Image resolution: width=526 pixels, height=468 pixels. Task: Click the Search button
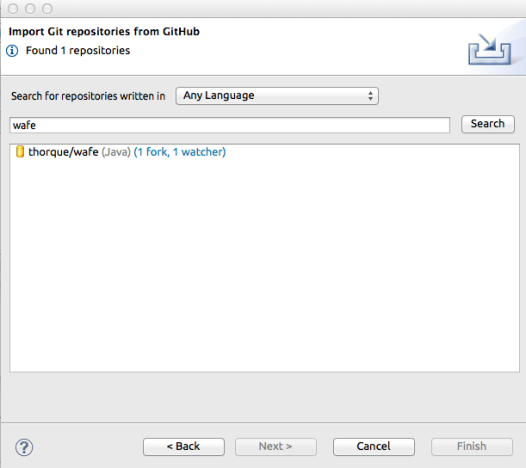tap(488, 124)
